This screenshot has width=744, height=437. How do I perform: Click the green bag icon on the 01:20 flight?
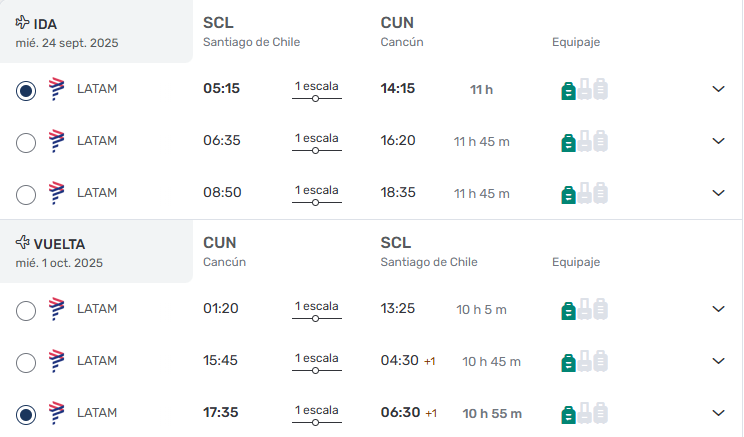[x=568, y=311]
